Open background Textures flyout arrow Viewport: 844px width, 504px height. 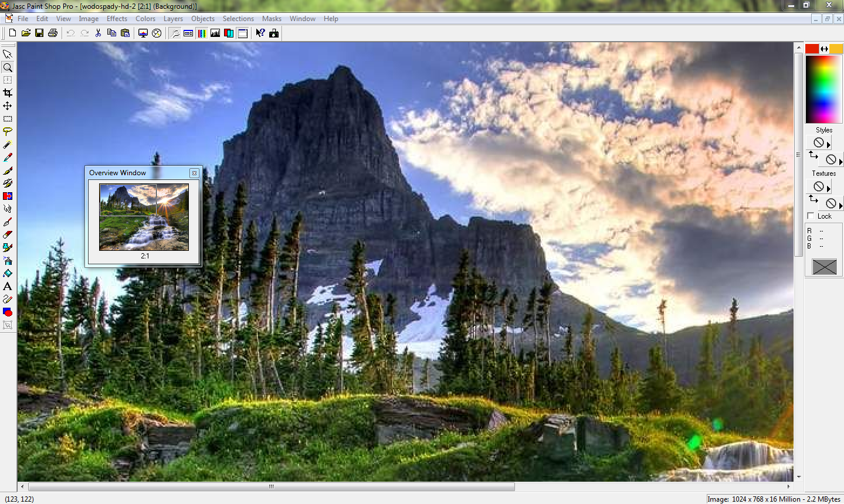tap(840, 206)
